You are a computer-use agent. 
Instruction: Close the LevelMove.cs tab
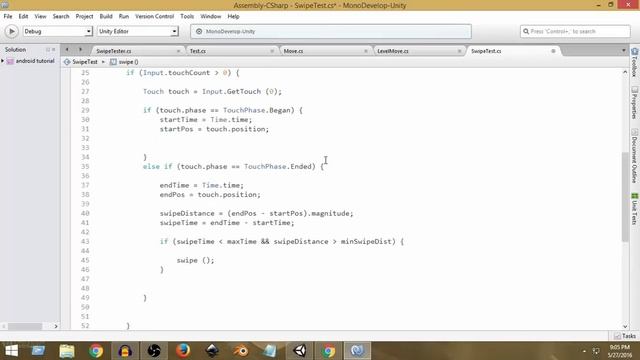point(460,51)
